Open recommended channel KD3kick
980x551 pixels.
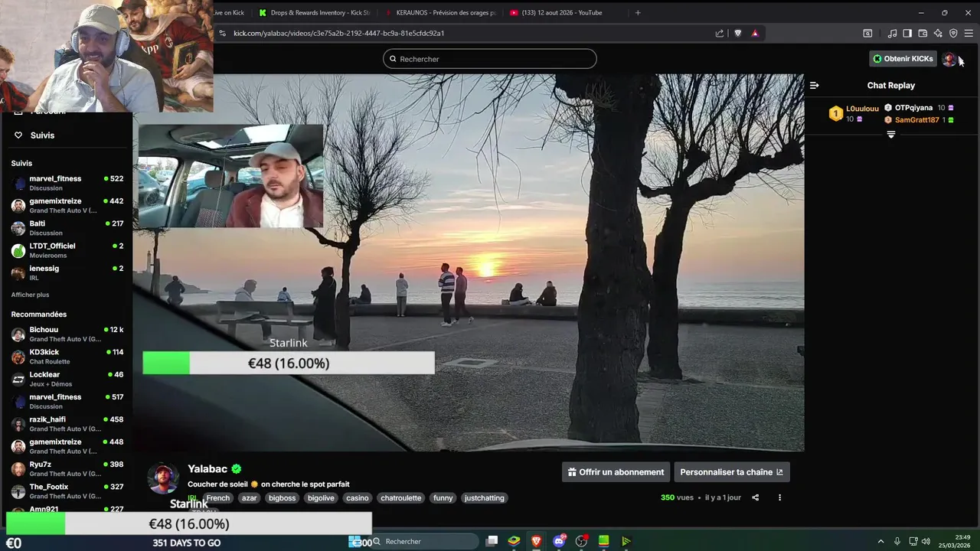click(x=67, y=357)
